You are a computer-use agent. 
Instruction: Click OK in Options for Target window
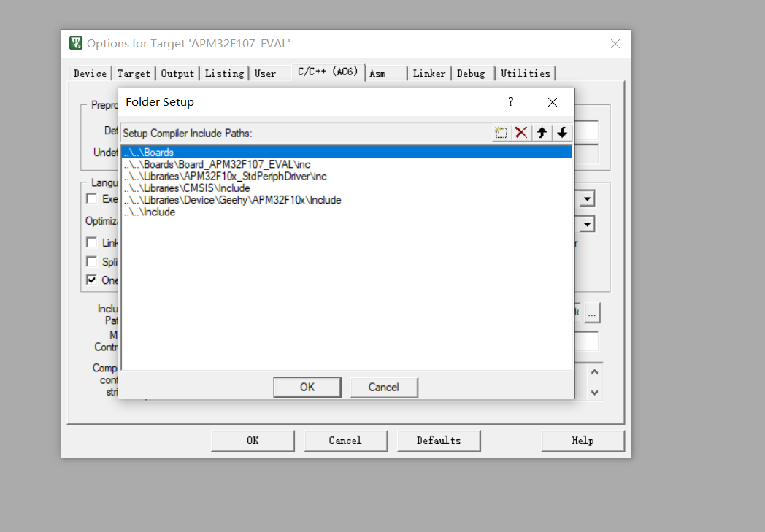point(253,441)
